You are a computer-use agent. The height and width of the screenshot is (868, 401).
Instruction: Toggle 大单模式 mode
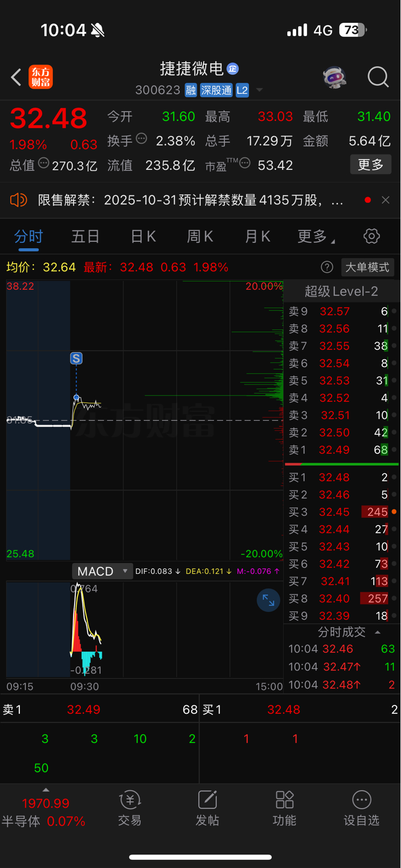click(x=368, y=267)
